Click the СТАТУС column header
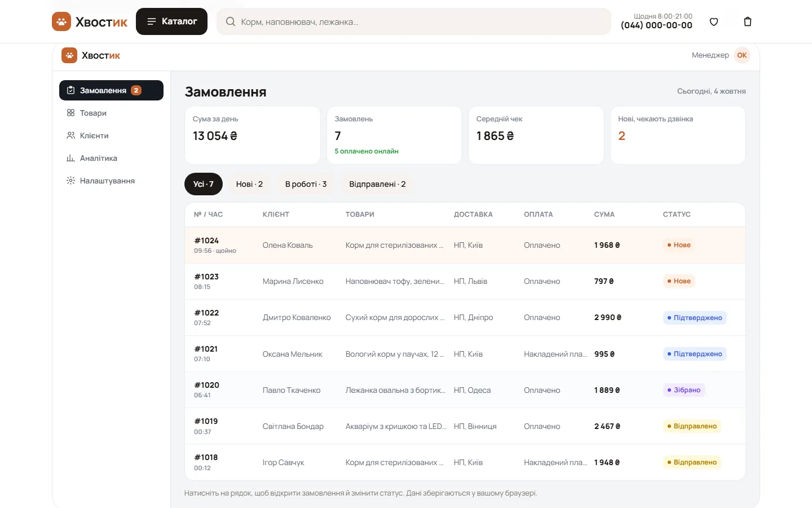Viewport: 812px width, 508px height. click(677, 214)
